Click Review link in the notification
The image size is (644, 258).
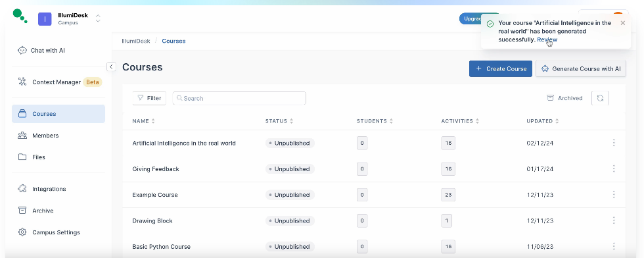tap(547, 39)
